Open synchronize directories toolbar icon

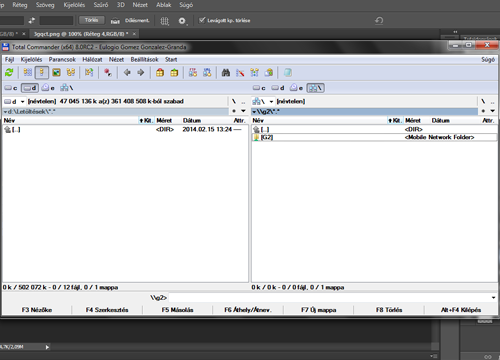[x=255, y=72]
